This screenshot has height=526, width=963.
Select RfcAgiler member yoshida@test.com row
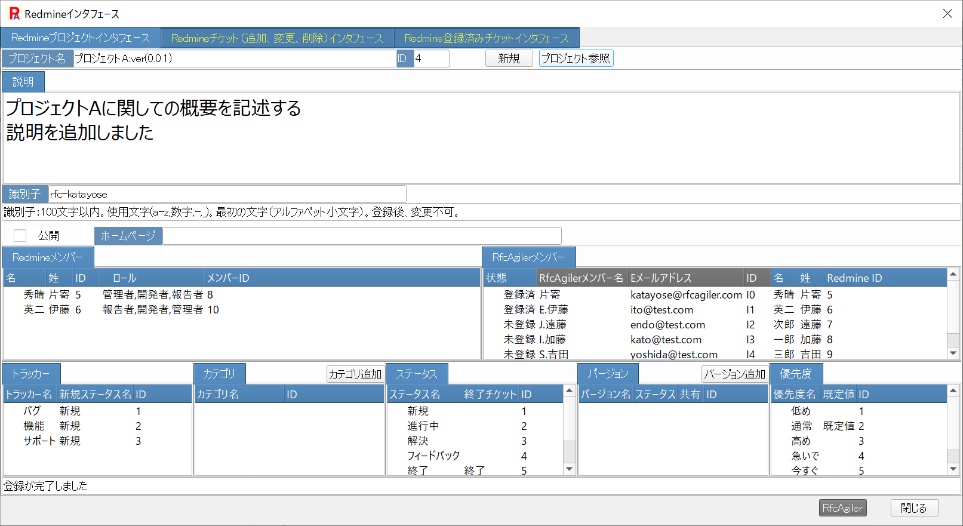[715, 354]
